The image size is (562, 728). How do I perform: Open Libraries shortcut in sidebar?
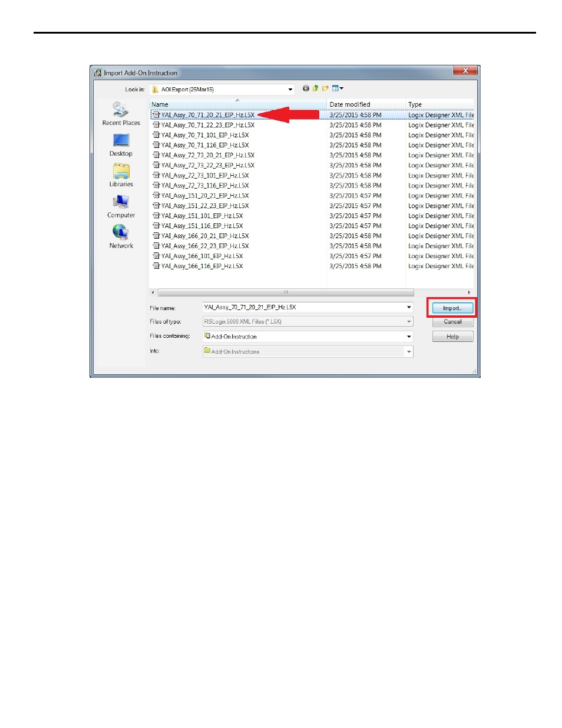click(121, 176)
